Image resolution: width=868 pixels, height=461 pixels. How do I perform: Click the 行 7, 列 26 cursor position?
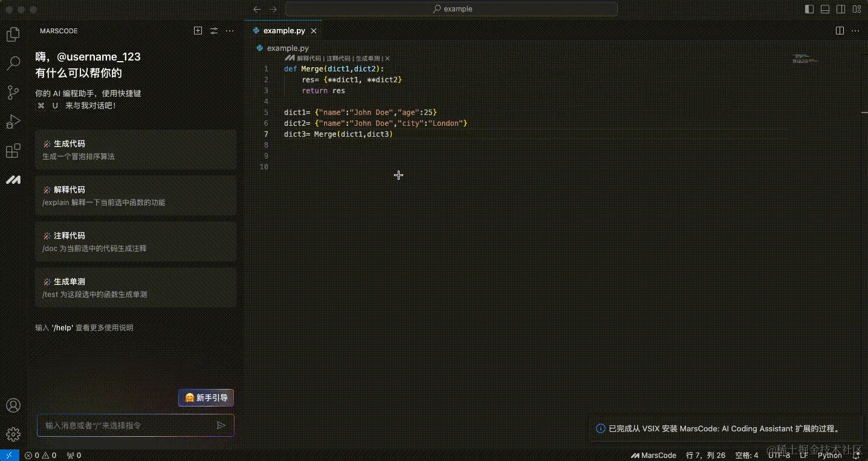[706, 455]
